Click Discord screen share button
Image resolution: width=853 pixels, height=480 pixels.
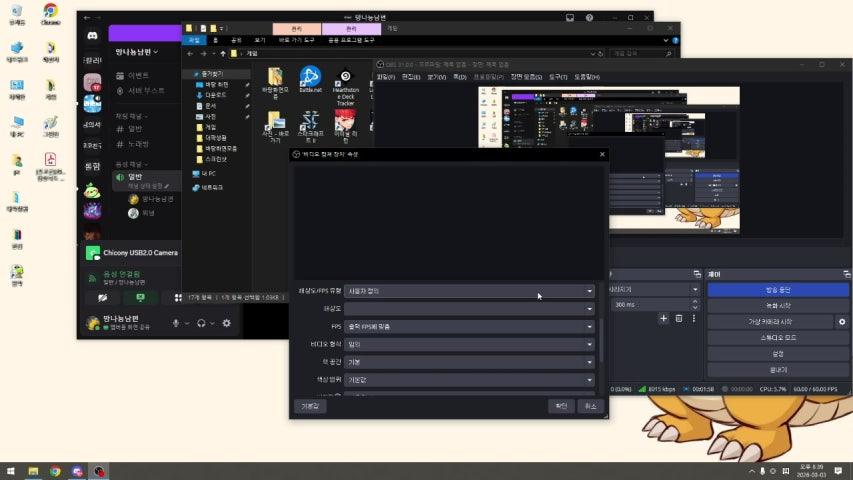(140, 298)
